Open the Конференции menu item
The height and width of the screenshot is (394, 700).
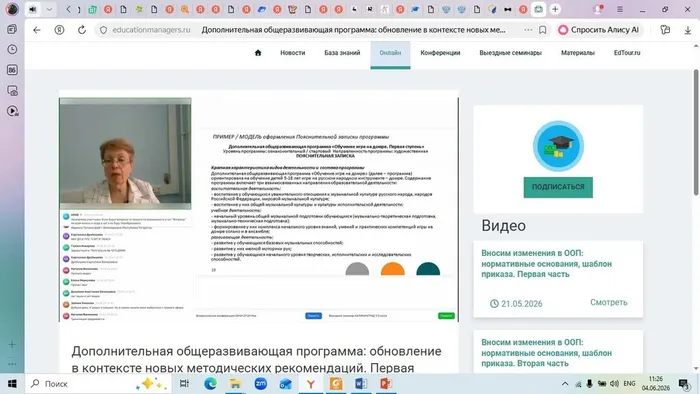[x=440, y=53]
